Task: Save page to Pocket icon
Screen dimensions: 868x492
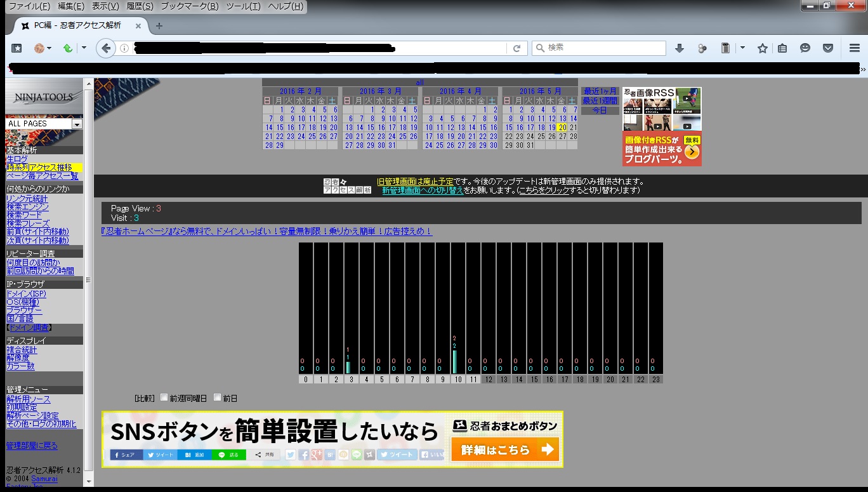Action: [828, 48]
